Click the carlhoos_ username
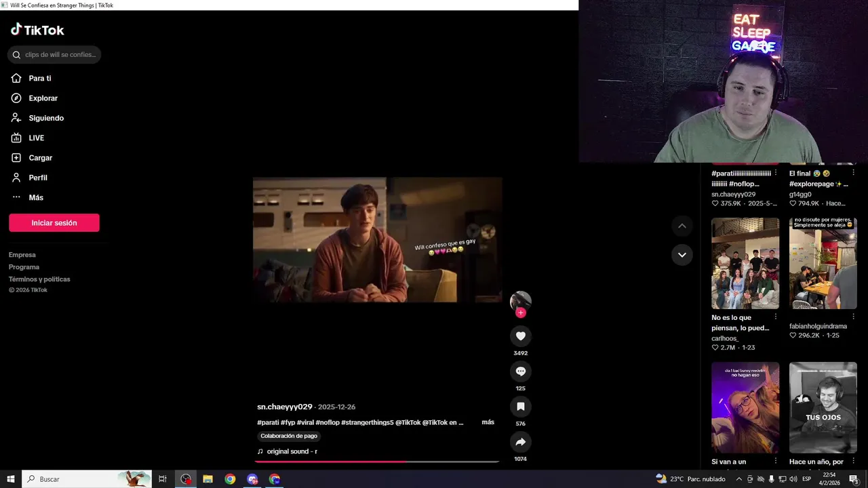This screenshot has width=868, height=488. tap(725, 338)
